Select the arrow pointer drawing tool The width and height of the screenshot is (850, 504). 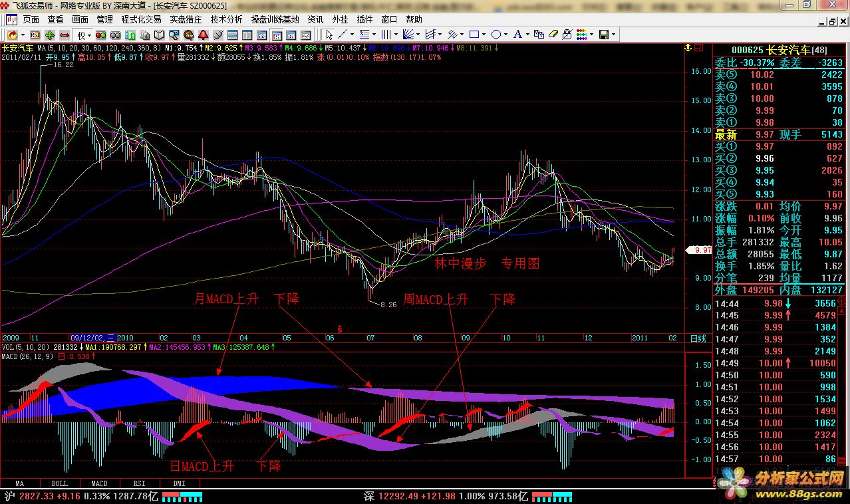pos(329,35)
